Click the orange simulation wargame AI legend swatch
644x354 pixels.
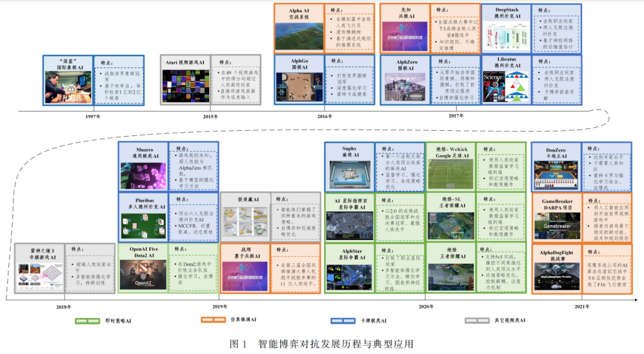(x=213, y=319)
